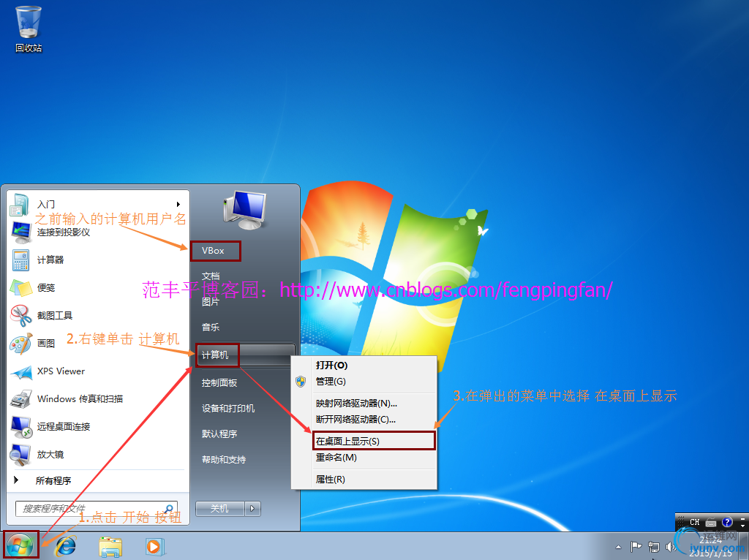Click the volume speaker tray icon
The image size is (749, 560).
(670, 547)
